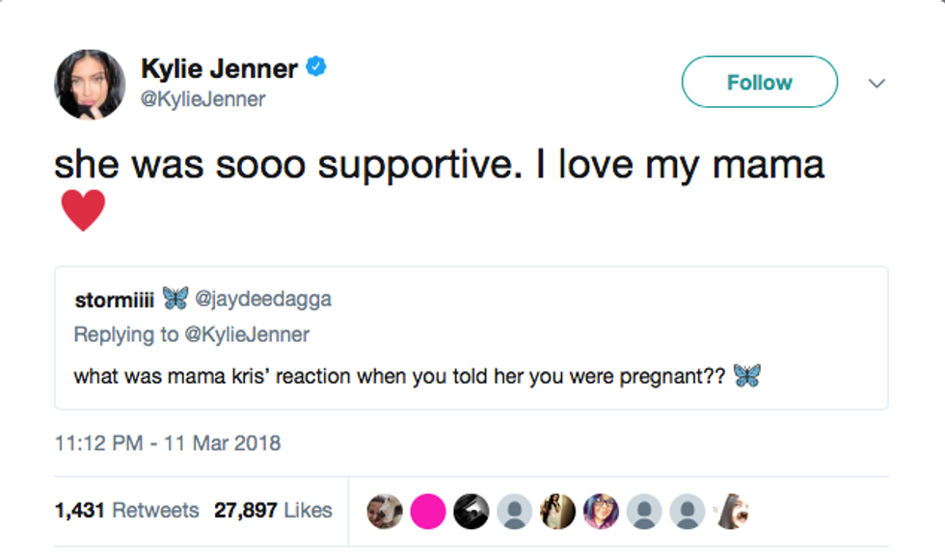Click the solid pink liker avatar
945x560 pixels.
428,512
